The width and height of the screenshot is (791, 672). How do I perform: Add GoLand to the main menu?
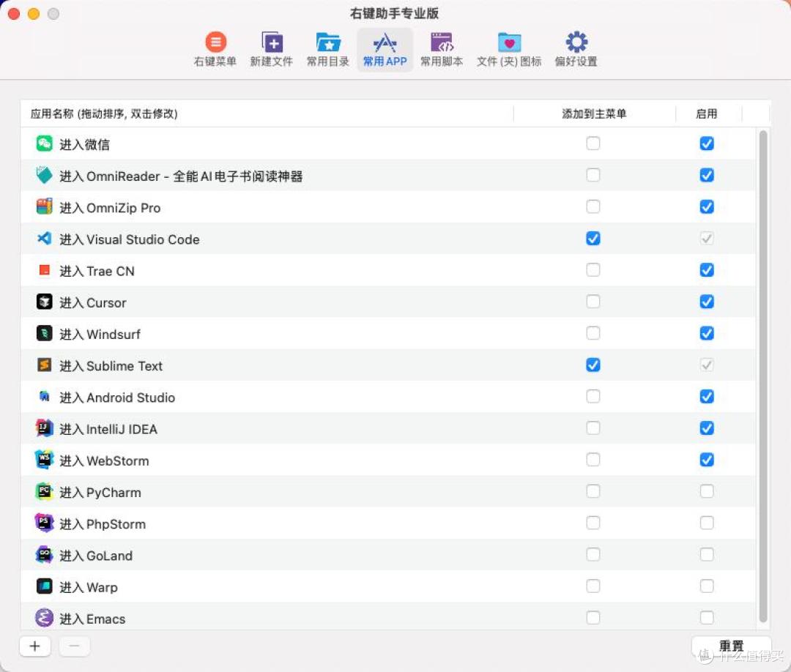pyautogui.click(x=593, y=555)
